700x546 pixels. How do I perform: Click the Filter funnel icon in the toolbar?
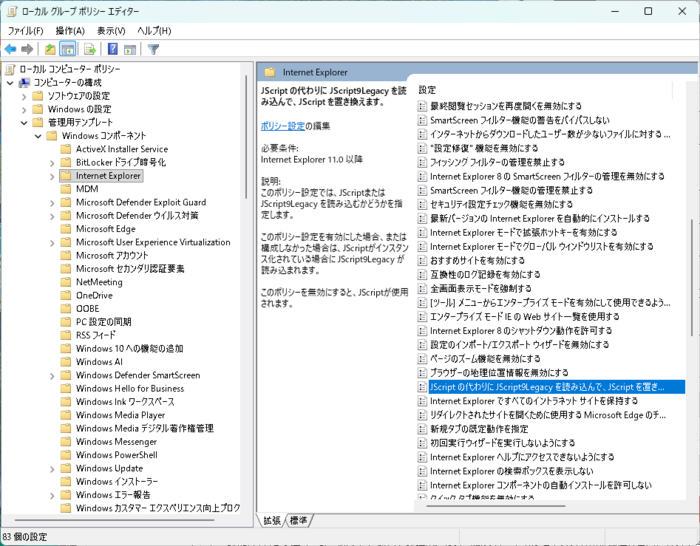pos(154,49)
